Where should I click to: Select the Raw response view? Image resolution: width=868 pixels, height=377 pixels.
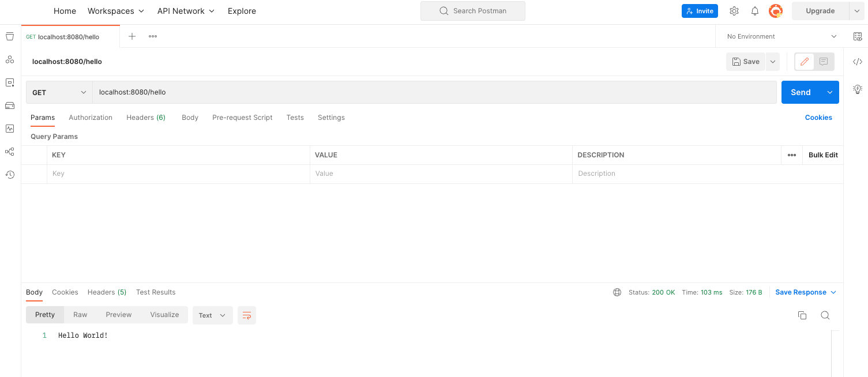tap(80, 315)
